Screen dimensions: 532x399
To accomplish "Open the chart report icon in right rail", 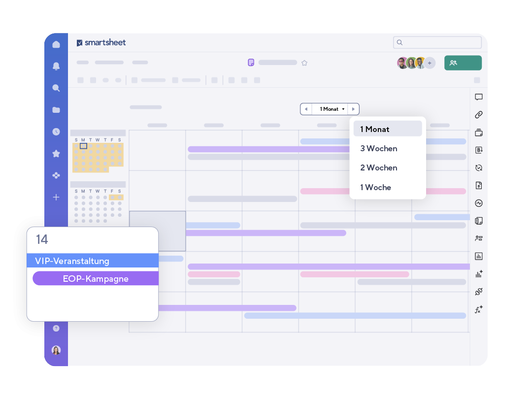I will tap(479, 256).
